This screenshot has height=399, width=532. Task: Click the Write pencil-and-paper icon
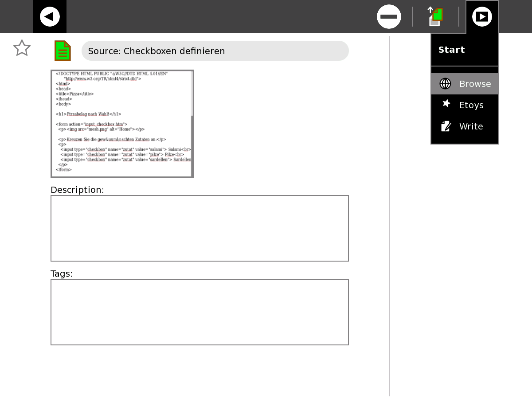[446, 126]
